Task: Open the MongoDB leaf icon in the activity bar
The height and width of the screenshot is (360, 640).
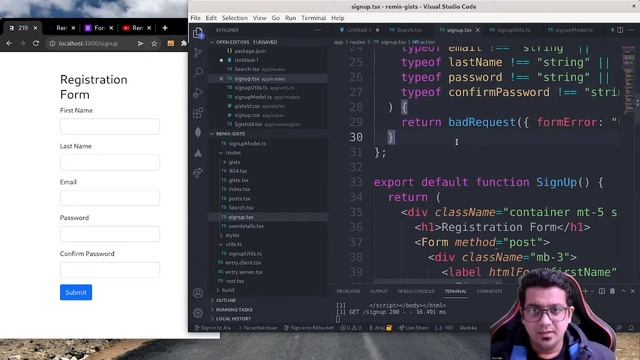Action: click(198, 132)
